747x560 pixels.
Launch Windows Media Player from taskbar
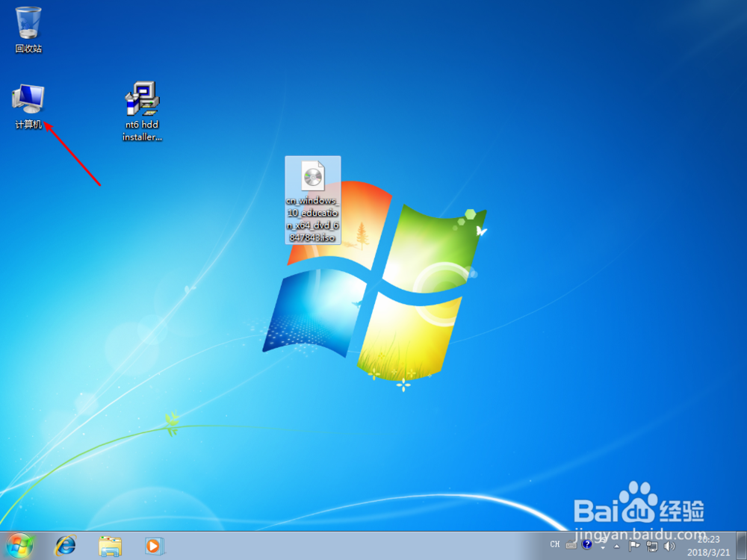[x=154, y=546]
